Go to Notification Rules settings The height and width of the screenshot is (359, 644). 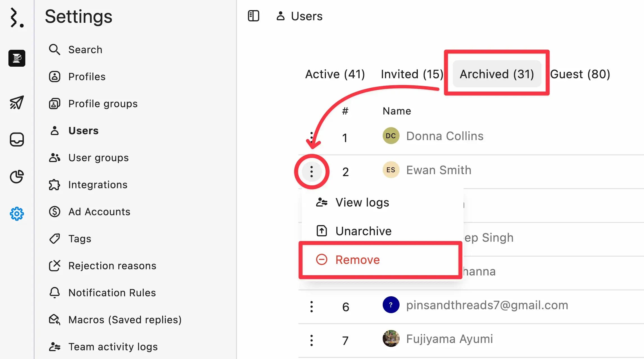112,293
